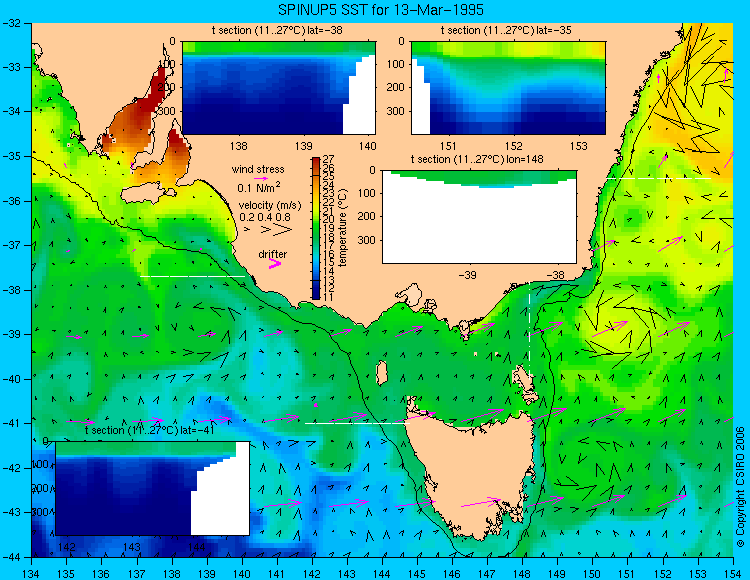This screenshot has height=580, width=750.
Task: Click the magenta drifter legend marker
Action: coord(275,263)
